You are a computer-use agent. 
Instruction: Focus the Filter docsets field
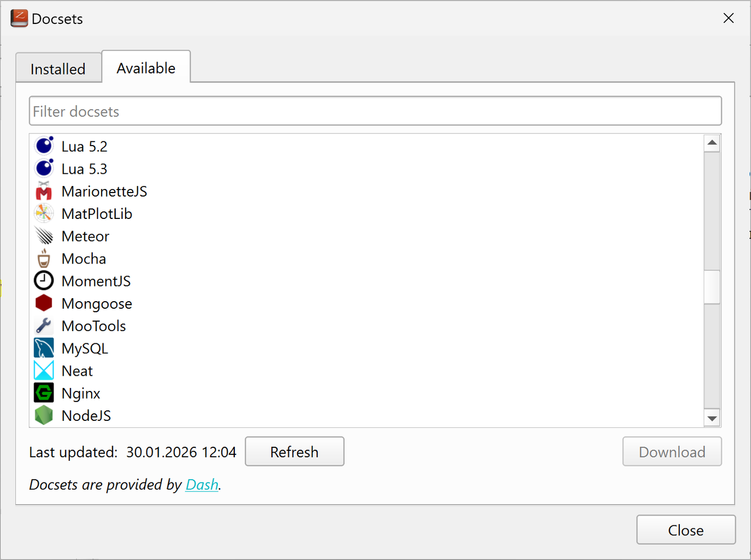click(375, 111)
